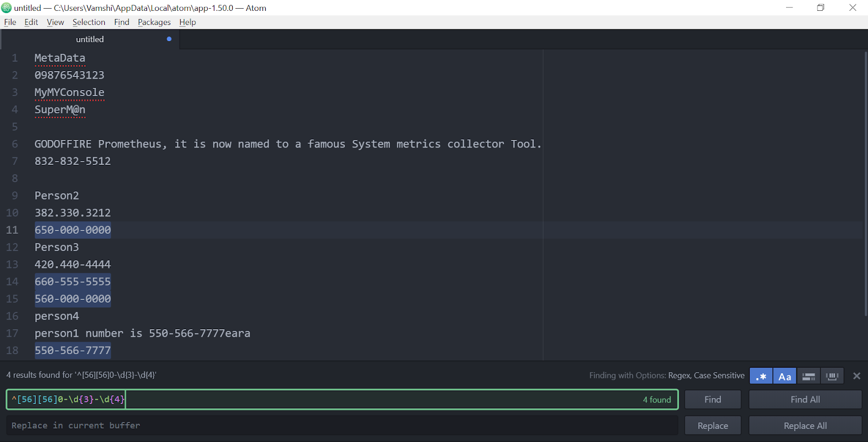Click the text person4
This screenshot has height=442, width=868.
pyautogui.click(x=56, y=316)
